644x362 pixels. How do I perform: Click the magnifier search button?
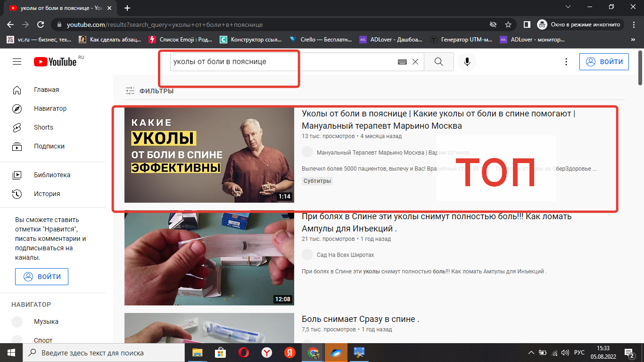438,62
